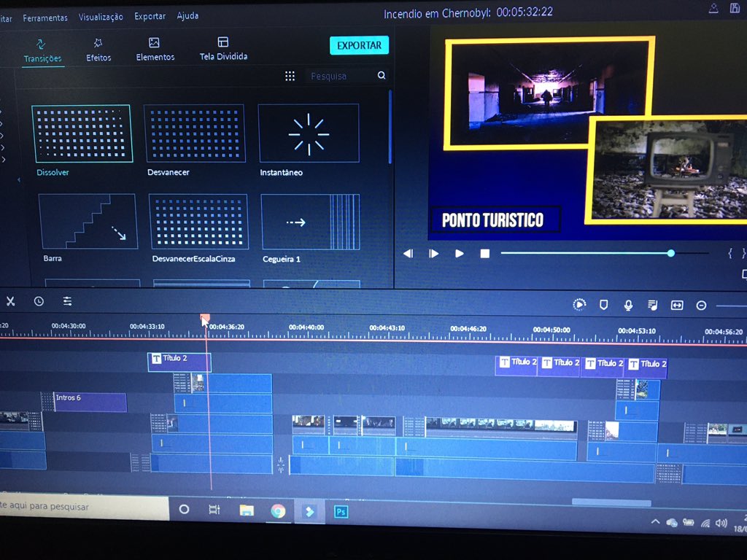Play the preview video
The height and width of the screenshot is (560, 747).
460,254
